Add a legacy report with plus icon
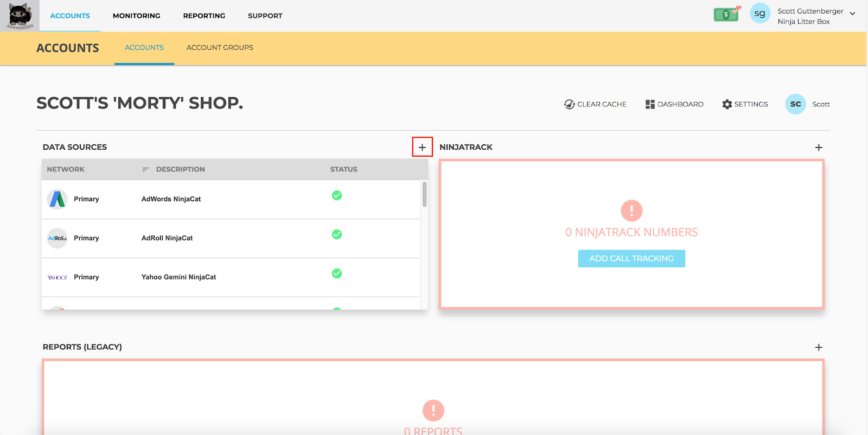868x435 pixels. pos(819,347)
